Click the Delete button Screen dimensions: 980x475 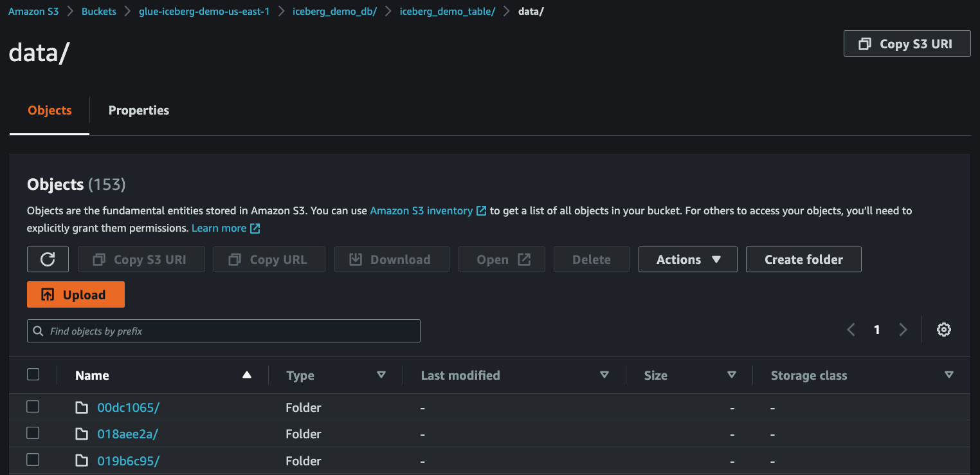[x=591, y=259]
